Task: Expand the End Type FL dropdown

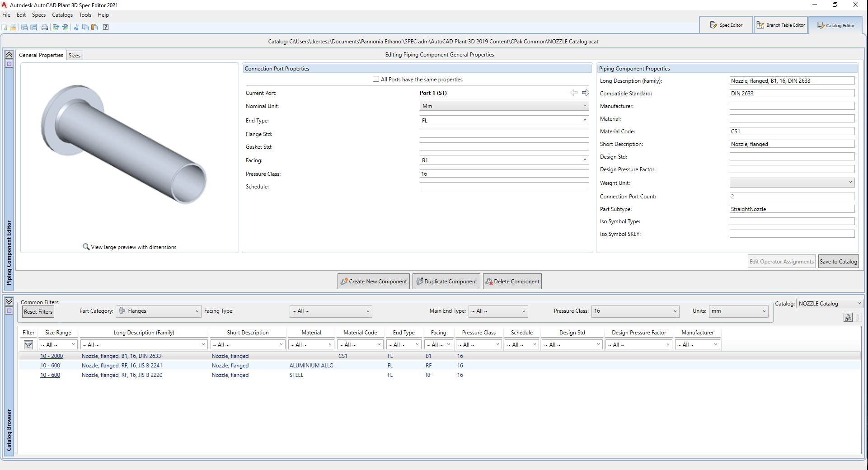Action: tap(585, 120)
